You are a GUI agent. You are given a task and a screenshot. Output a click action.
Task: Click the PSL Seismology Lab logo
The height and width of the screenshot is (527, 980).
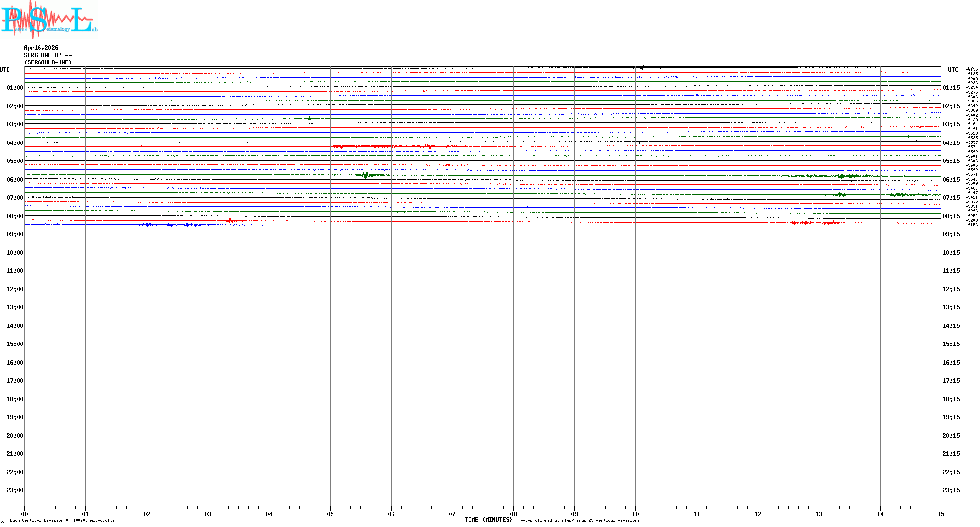tap(49, 20)
